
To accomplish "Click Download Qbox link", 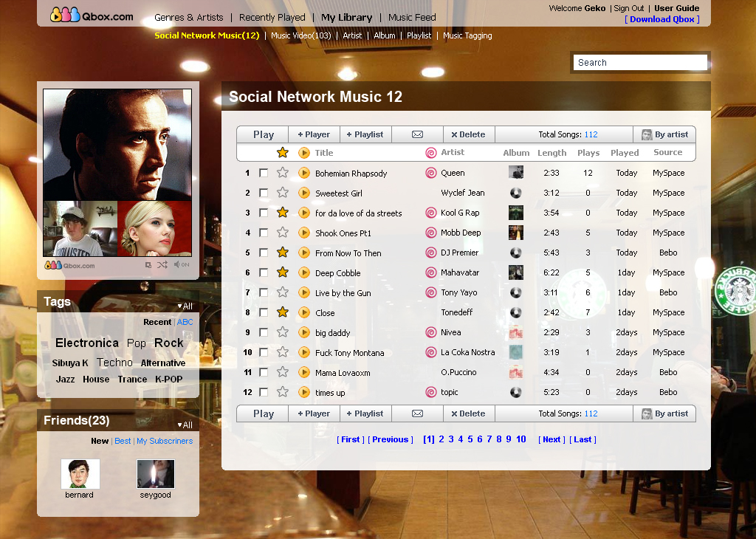I will [662, 19].
